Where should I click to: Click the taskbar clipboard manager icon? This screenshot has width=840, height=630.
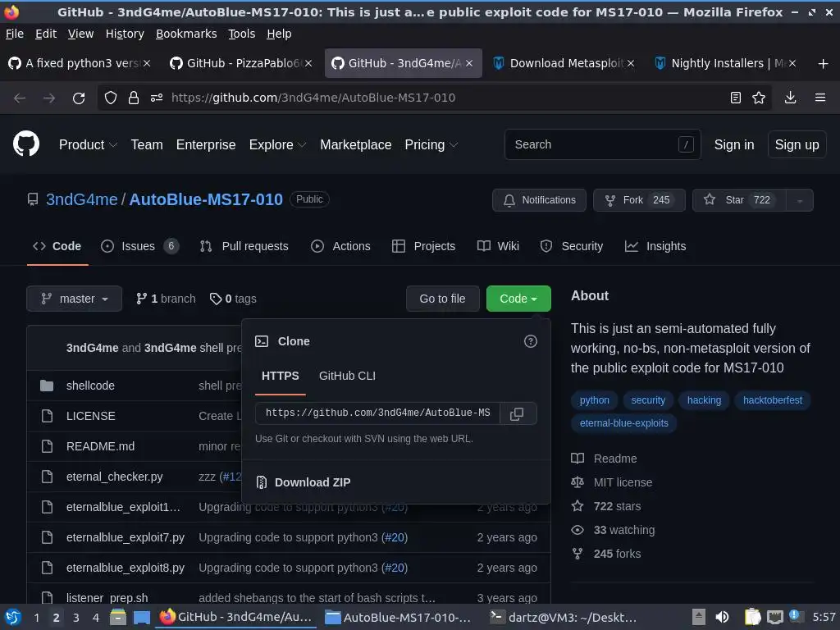click(752, 617)
